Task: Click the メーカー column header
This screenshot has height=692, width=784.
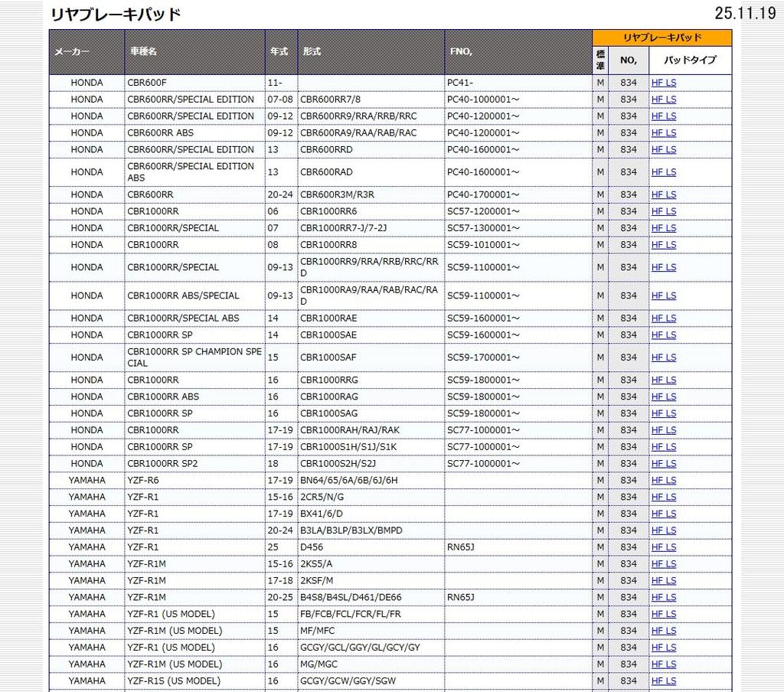Action: 72,52
